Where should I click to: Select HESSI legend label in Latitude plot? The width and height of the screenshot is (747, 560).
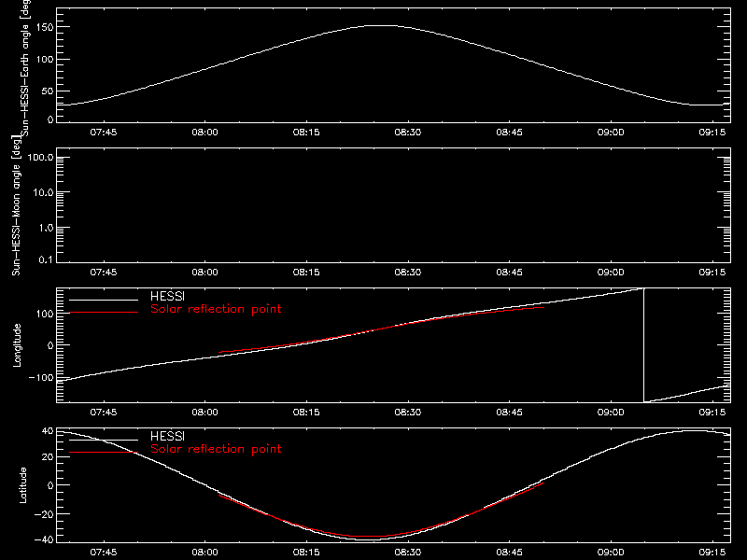click(167, 436)
